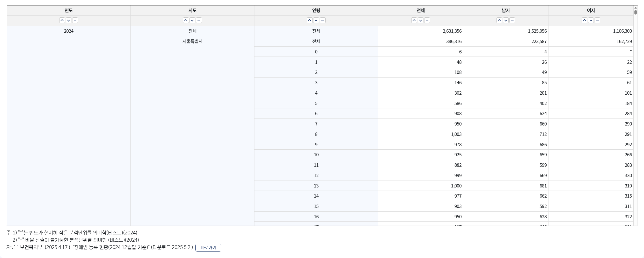Screen dimensions: 644x258
Task: Sort the 전체 column ascending
Action: click(414, 20)
